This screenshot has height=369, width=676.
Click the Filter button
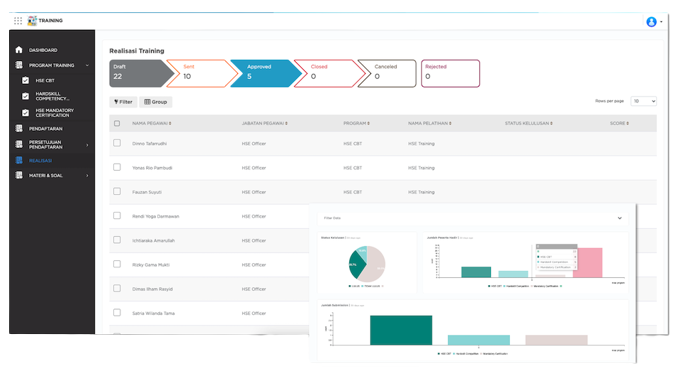click(123, 102)
